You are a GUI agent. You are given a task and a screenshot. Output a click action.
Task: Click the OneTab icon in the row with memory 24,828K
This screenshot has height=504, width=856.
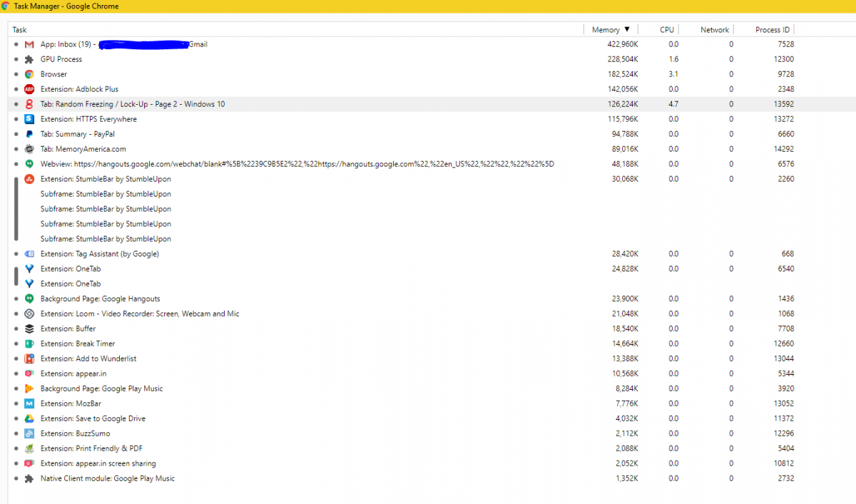coord(29,269)
